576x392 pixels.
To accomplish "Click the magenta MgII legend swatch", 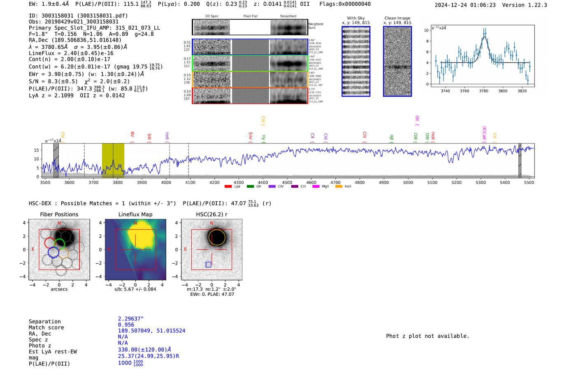I will [x=316, y=187].
